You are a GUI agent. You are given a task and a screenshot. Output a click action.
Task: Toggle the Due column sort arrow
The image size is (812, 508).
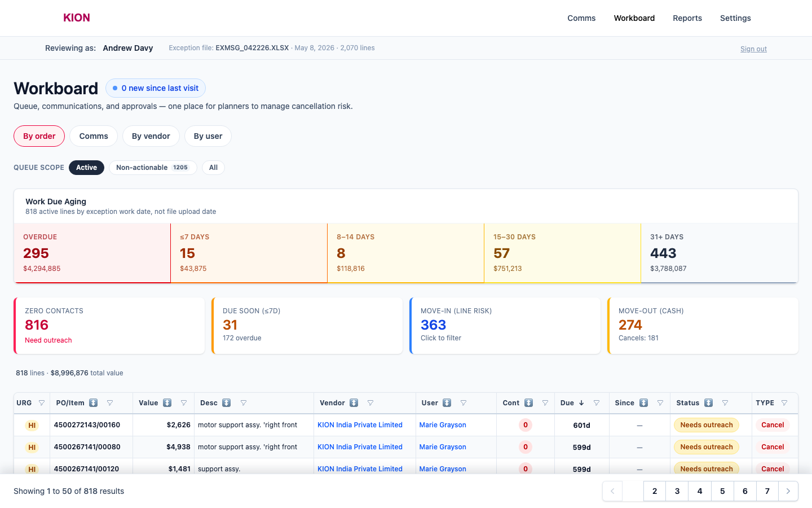581,403
